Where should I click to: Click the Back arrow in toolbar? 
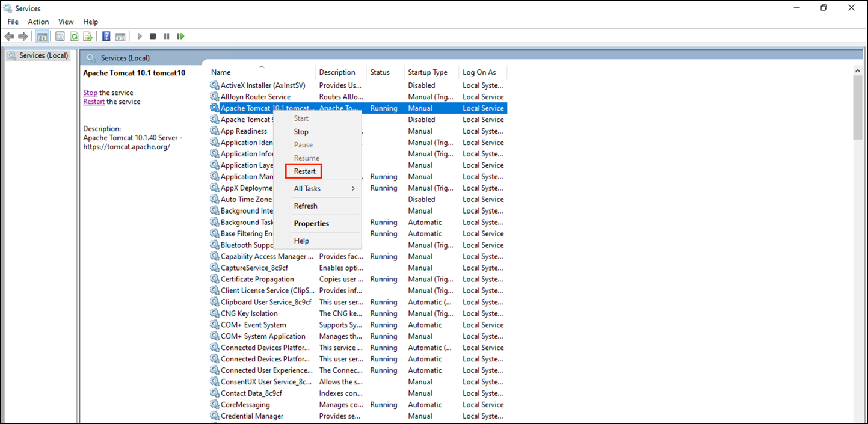[10, 37]
